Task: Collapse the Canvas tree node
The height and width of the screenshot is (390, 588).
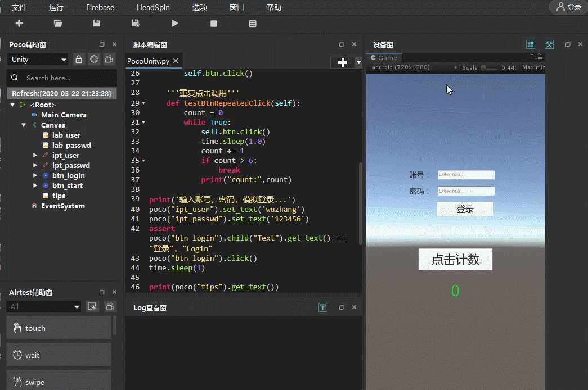Action: 24,125
